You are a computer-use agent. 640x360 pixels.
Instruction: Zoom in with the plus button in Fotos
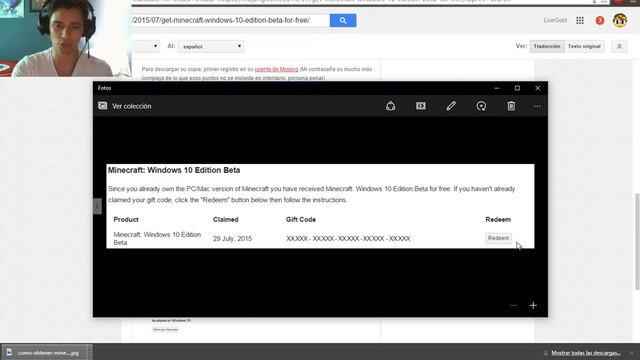coord(533,305)
